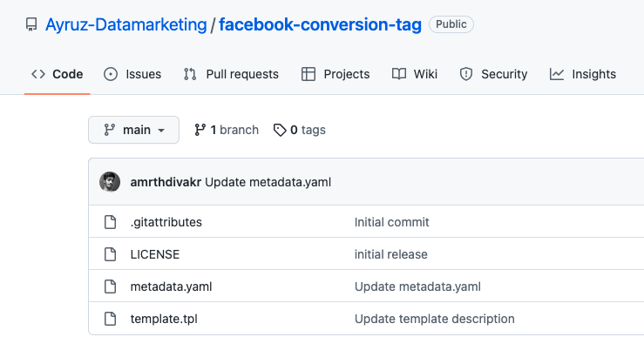
Task: Open the Insights tab
Action: [x=583, y=74]
